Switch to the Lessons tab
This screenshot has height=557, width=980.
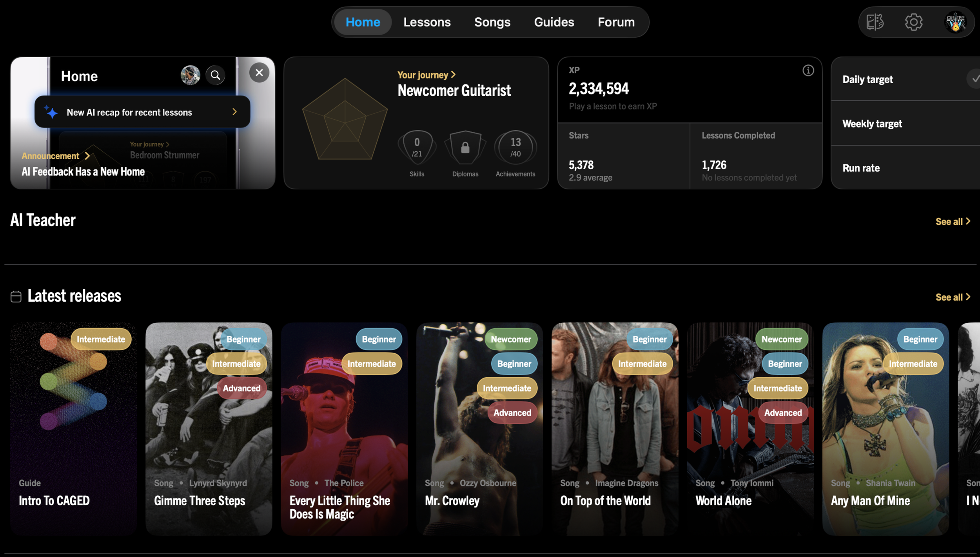[x=427, y=22]
